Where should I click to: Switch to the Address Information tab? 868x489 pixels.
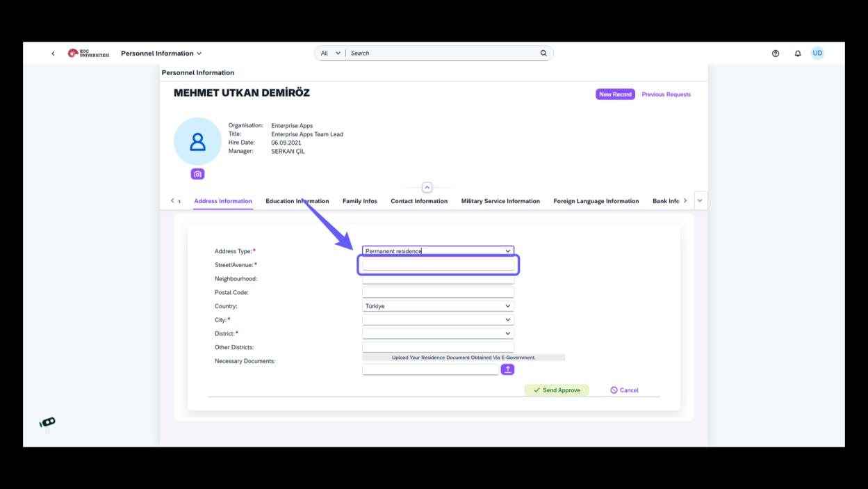(x=223, y=201)
